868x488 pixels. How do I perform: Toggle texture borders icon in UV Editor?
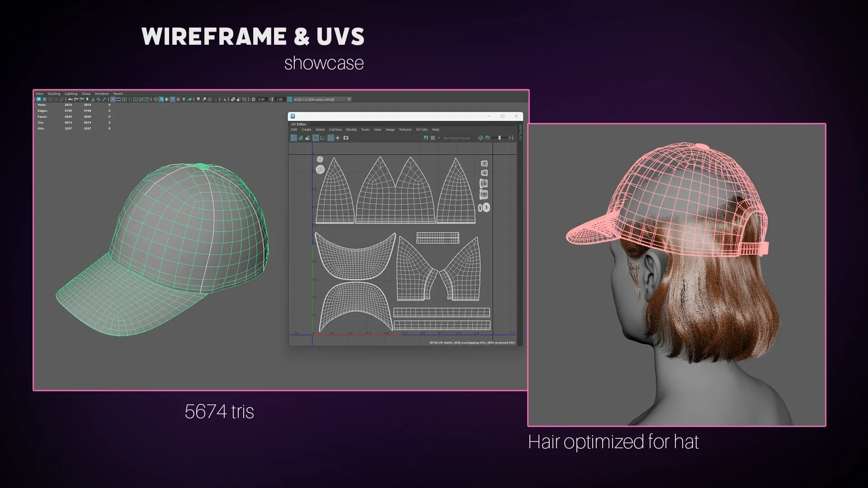[316, 138]
